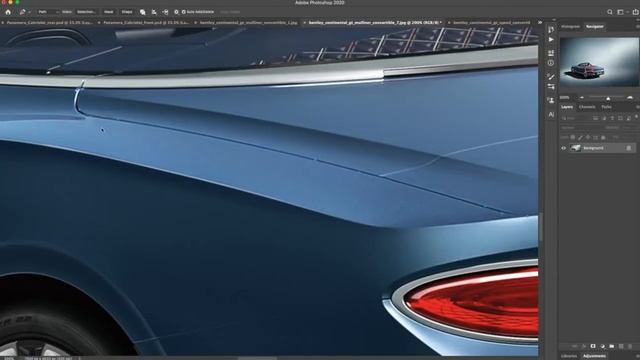The image size is (640, 360).
Task: Toggle lock transparent pixels
Action: (573, 138)
